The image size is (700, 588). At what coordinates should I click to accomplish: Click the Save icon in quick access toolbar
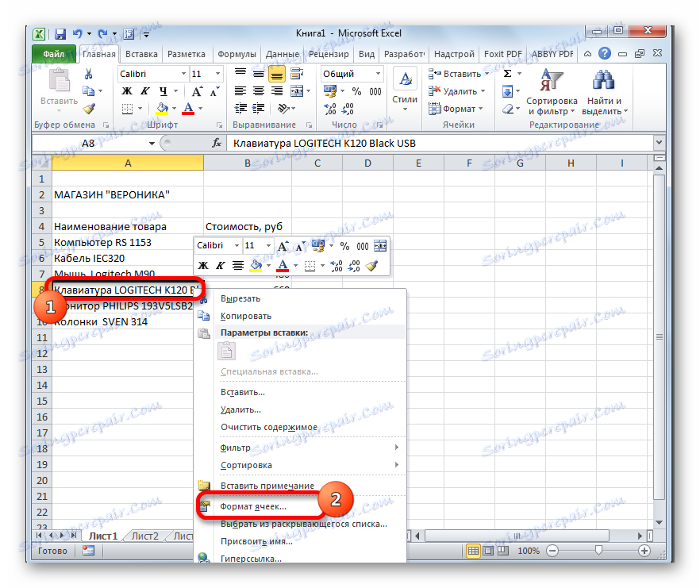coord(60,34)
